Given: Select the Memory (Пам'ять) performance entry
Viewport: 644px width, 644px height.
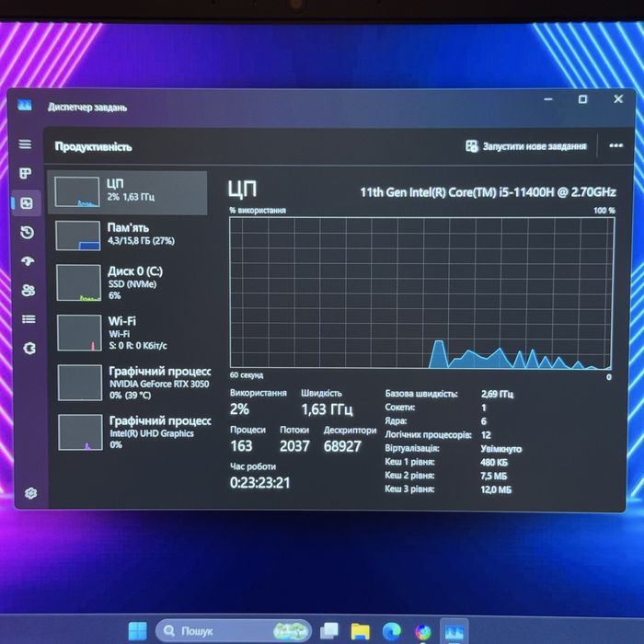Looking at the screenshot, I should tap(128, 236).
